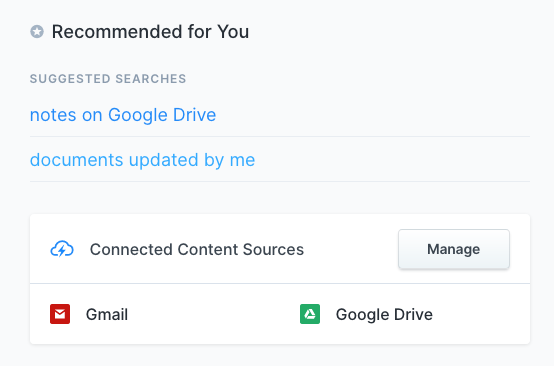Select the Gmail source label

point(107,314)
